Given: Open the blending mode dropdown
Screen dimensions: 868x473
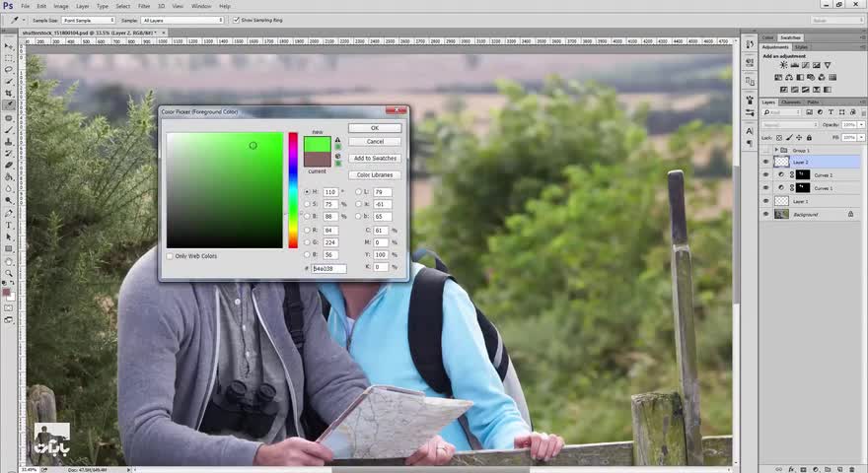Looking at the screenshot, I should pos(790,125).
